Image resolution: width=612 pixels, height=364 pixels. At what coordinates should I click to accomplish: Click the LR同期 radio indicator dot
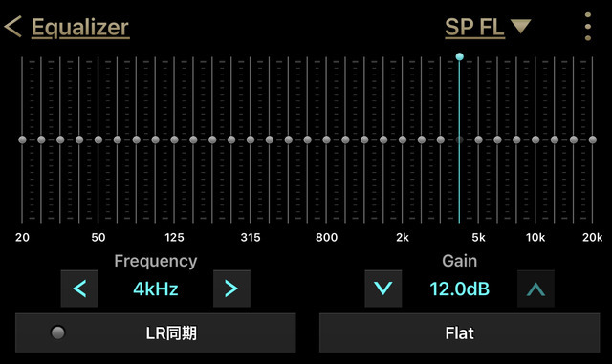tap(57, 332)
